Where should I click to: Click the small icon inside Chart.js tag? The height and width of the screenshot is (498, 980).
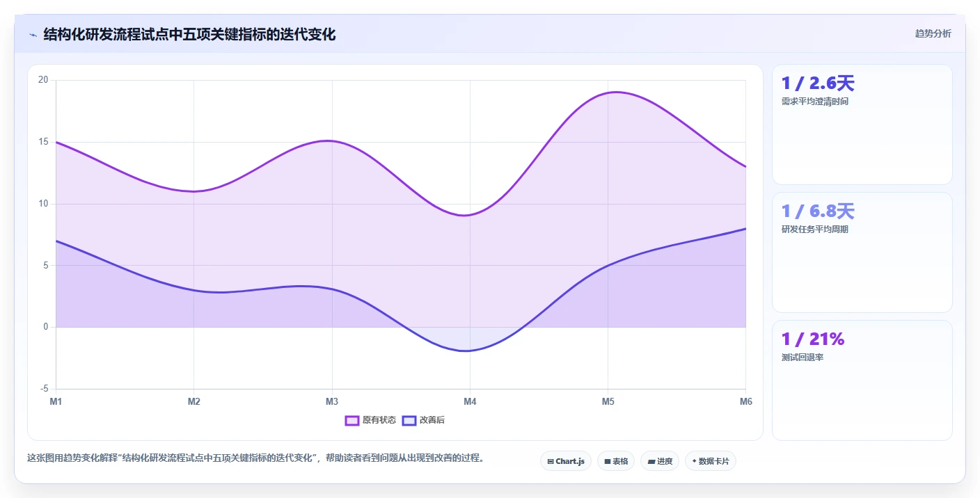[x=551, y=461]
